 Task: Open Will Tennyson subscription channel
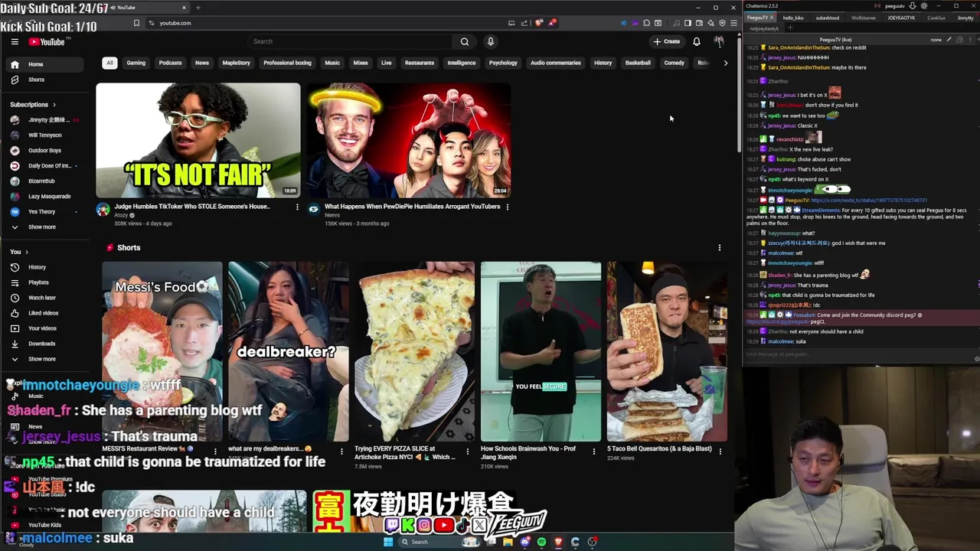click(x=44, y=135)
